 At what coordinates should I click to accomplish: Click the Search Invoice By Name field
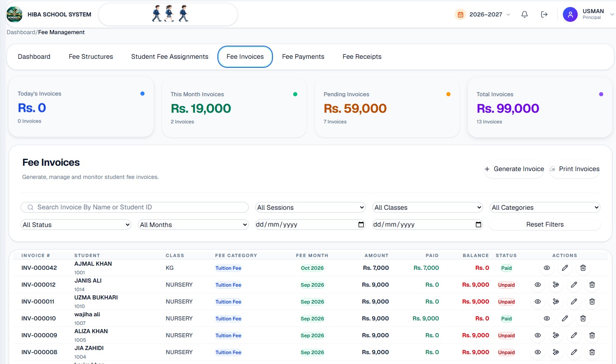pyautogui.click(x=135, y=207)
